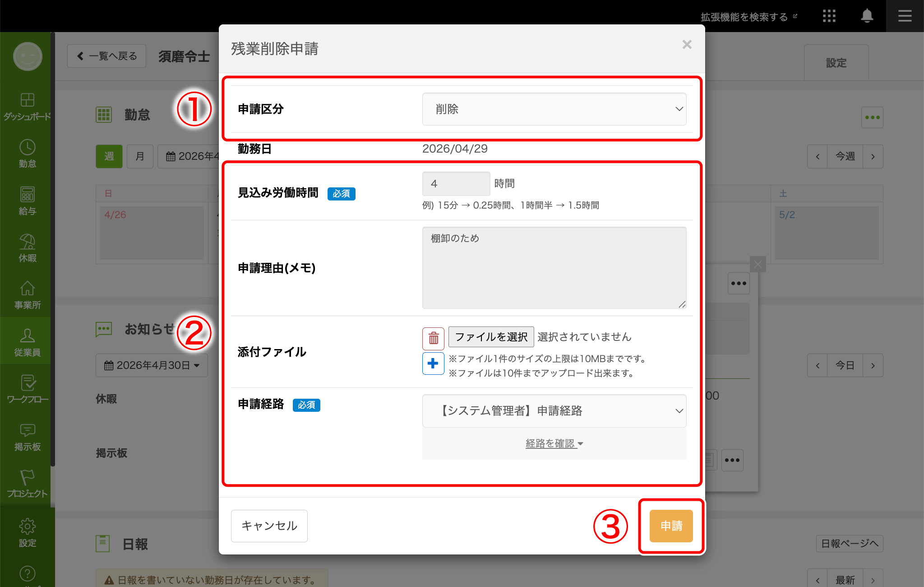The image size is (924, 587).
Task: Click the lower dots menu beside list icon
Action: 732,460
